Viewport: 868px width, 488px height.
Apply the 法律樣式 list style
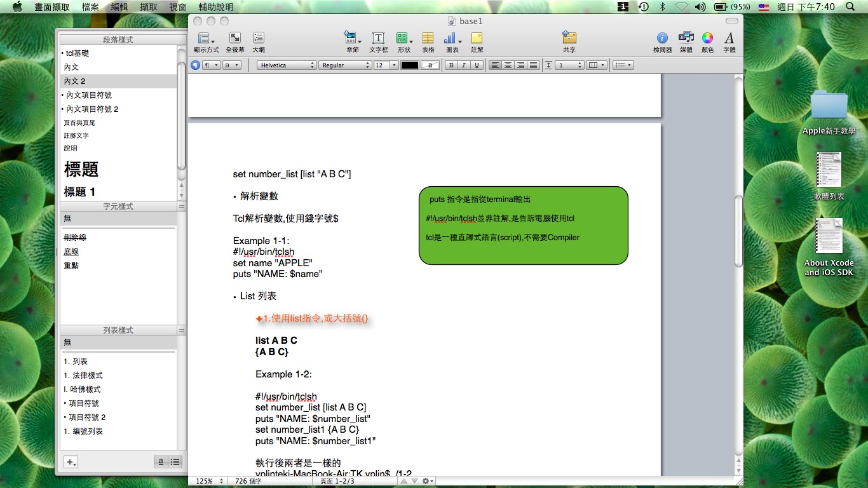click(118, 375)
